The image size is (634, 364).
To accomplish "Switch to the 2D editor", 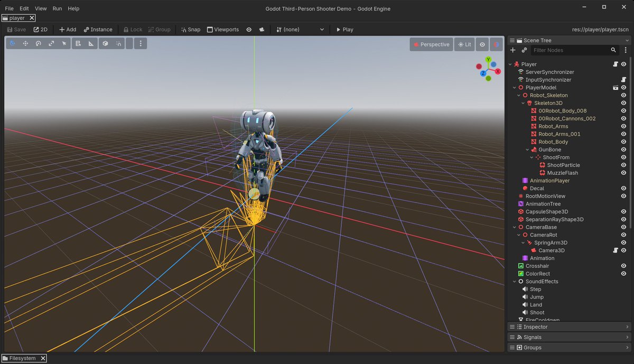I will coord(40,30).
